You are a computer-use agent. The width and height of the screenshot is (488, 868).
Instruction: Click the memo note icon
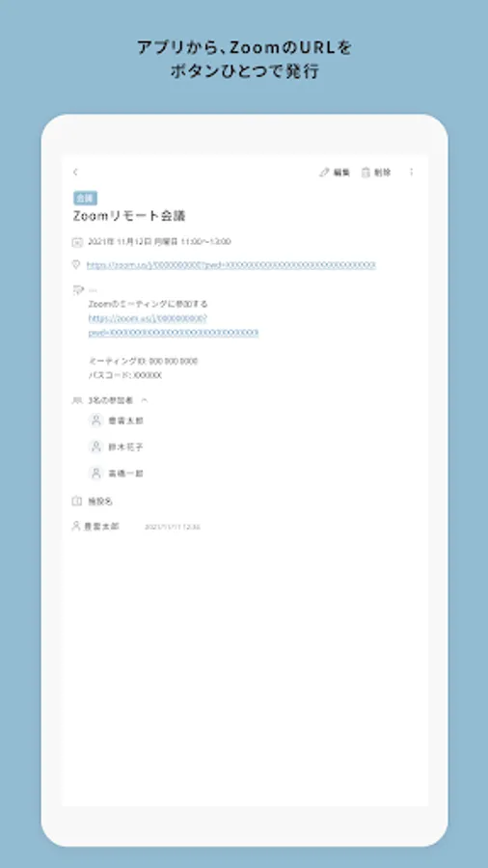[77, 289]
